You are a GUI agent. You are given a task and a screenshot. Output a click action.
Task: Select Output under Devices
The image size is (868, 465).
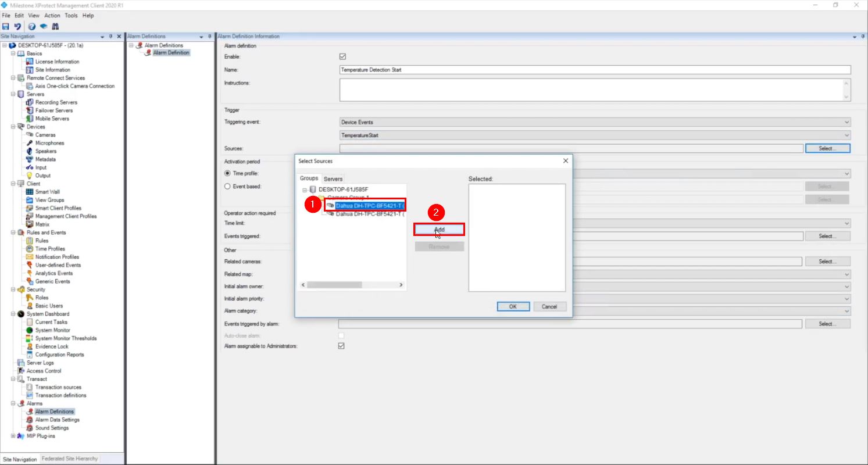point(43,176)
